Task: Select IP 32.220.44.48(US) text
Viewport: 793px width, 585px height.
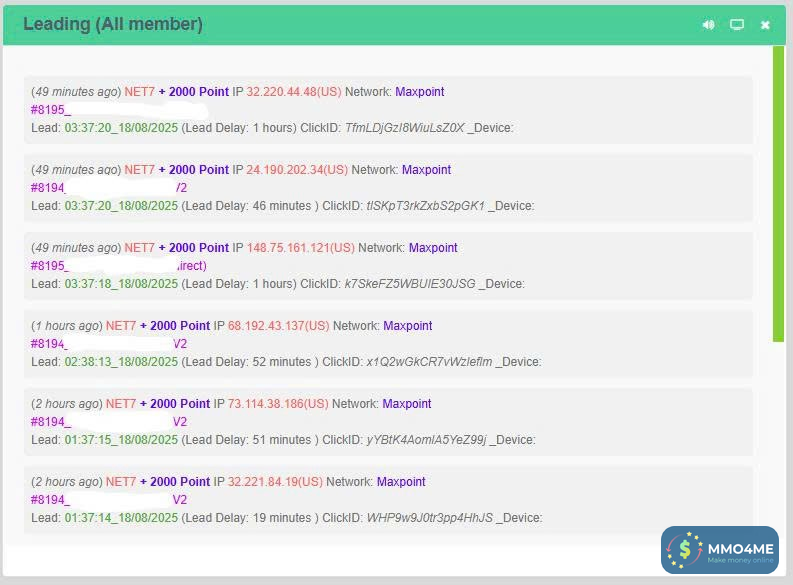Action: click(x=294, y=92)
